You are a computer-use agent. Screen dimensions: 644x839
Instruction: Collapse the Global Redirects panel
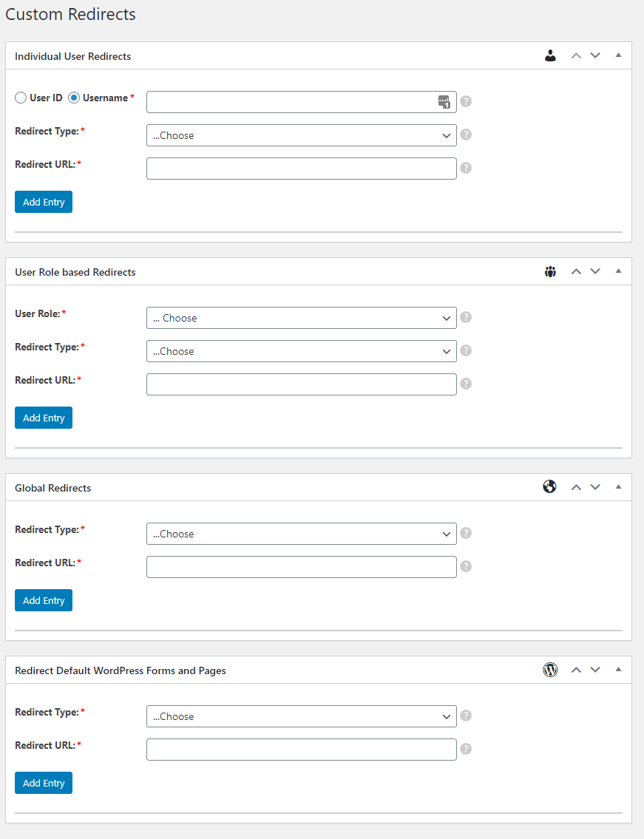point(618,487)
